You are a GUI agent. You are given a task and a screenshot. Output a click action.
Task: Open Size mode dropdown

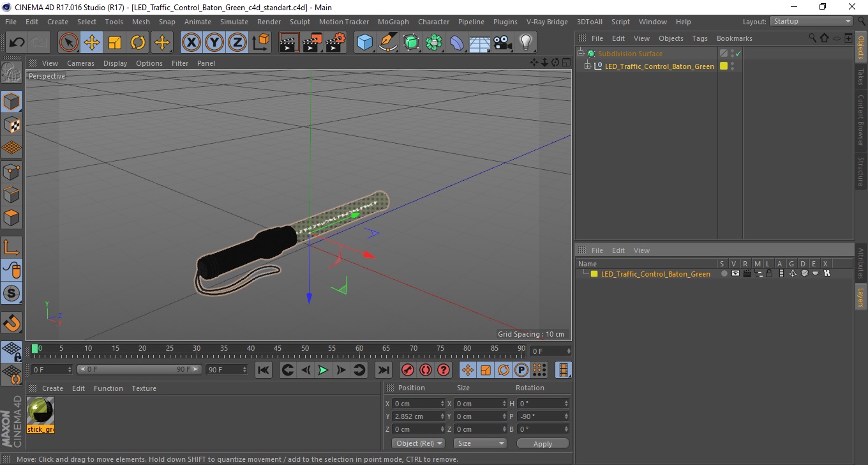(480, 443)
